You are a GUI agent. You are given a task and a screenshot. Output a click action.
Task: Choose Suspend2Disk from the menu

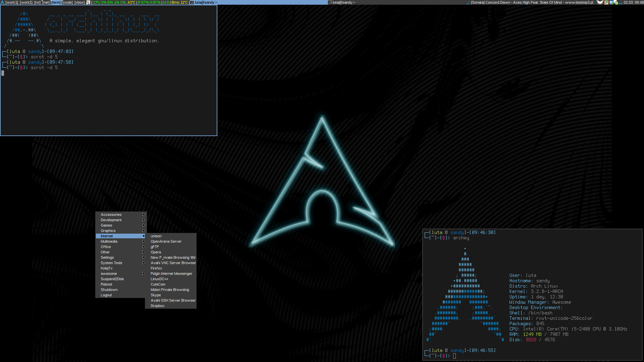click(121, 279)
